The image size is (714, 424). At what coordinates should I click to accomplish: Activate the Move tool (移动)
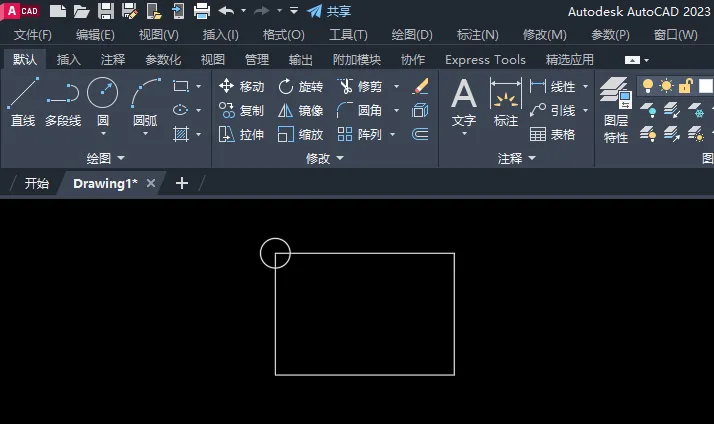click(241, 86)
